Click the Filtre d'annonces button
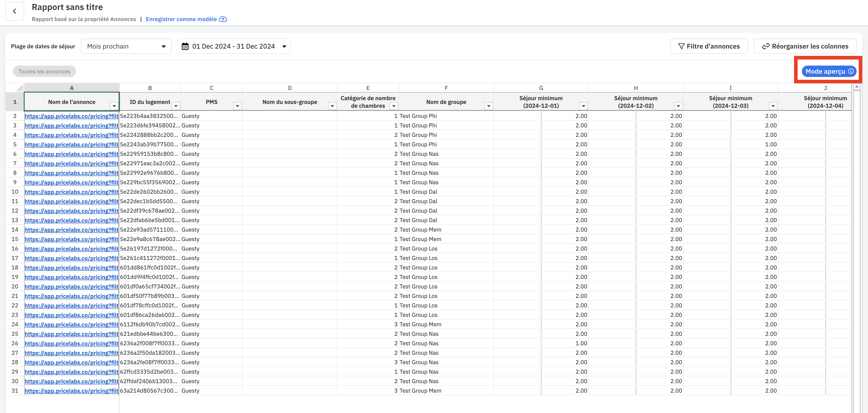The height and width of the screenshot is (413, 868). [x=709, y=46]
